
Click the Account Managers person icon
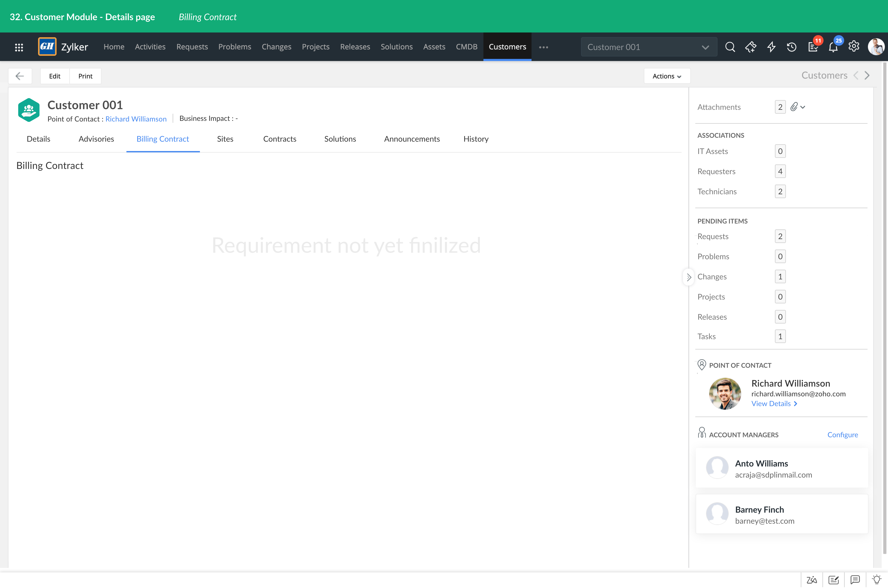tap(702, 433)
